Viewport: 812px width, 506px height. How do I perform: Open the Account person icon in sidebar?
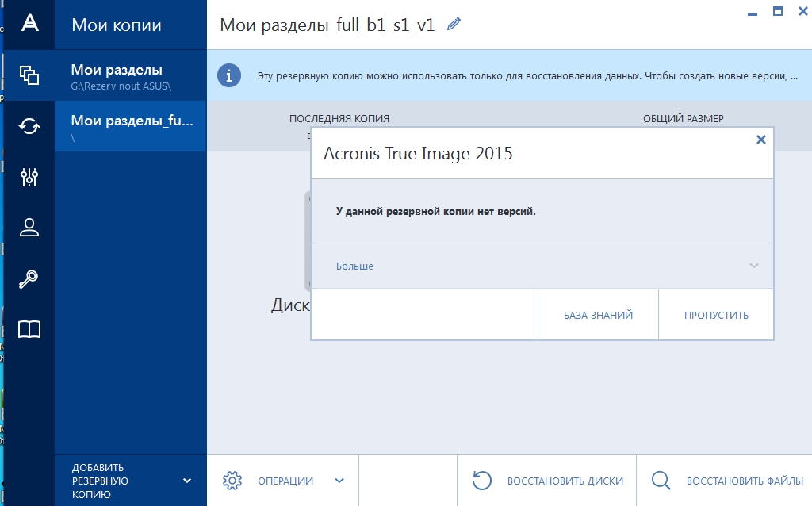click(x=29, y=228)
